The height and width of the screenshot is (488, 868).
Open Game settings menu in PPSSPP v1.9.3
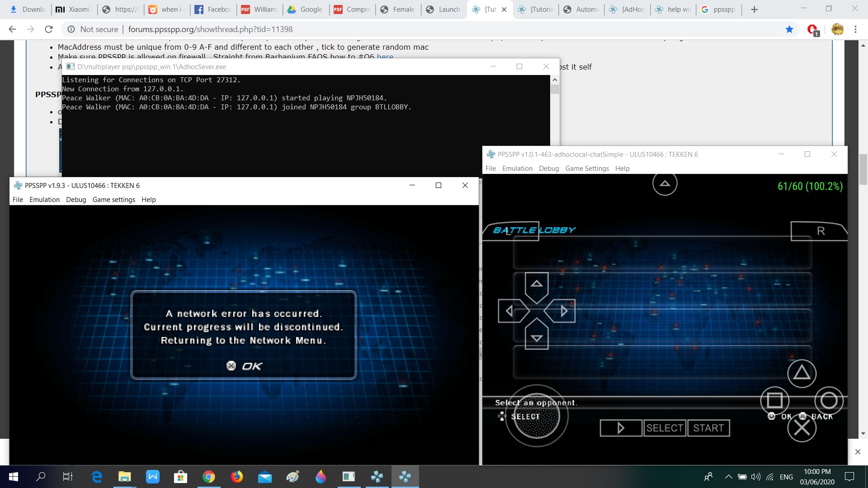[113, 199]
